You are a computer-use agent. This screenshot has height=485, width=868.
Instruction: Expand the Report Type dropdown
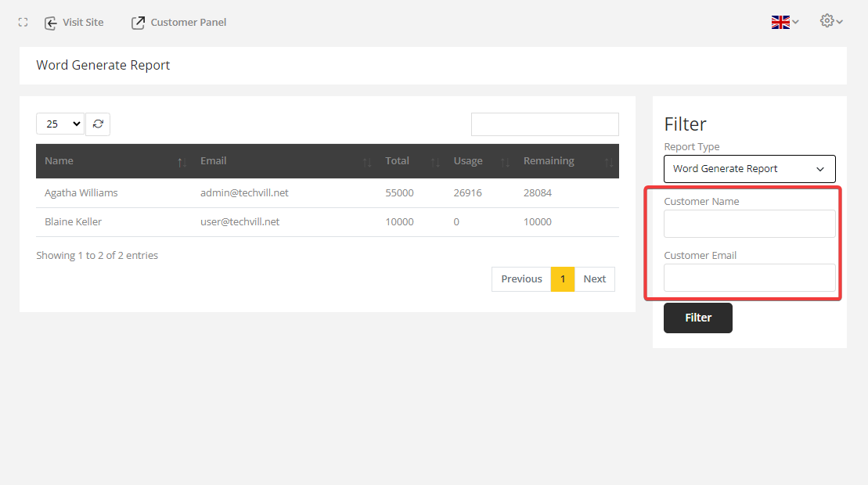749,169
